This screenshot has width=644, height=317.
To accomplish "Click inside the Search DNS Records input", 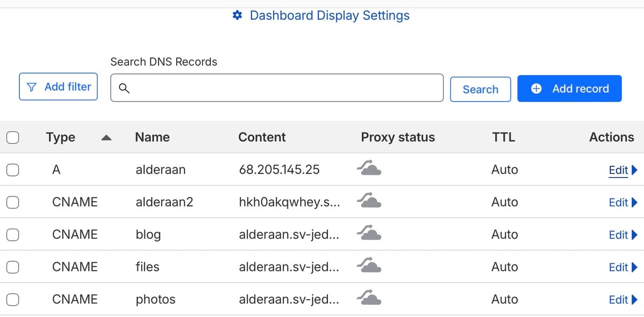I will click(276, 88).
